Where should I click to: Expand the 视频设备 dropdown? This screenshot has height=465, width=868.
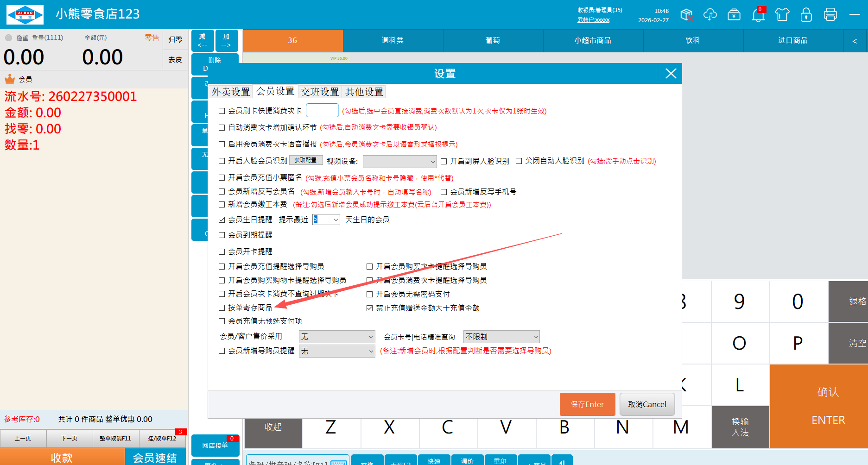(x=399, y=162)
